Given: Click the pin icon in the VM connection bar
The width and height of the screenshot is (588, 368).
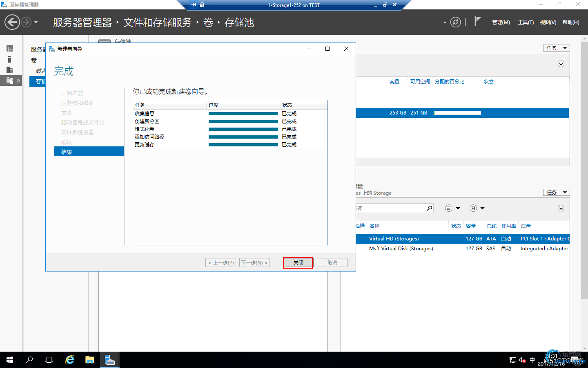Looking at the screenshot, I should pos(194,5).
